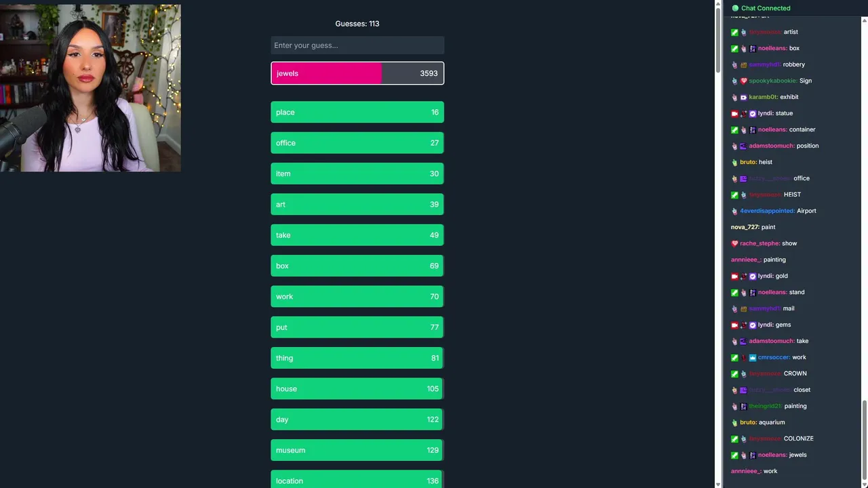Click the heart badge next to spookykabookie
Viewport: 868px width, 488px height.
(x=744, y=81)
